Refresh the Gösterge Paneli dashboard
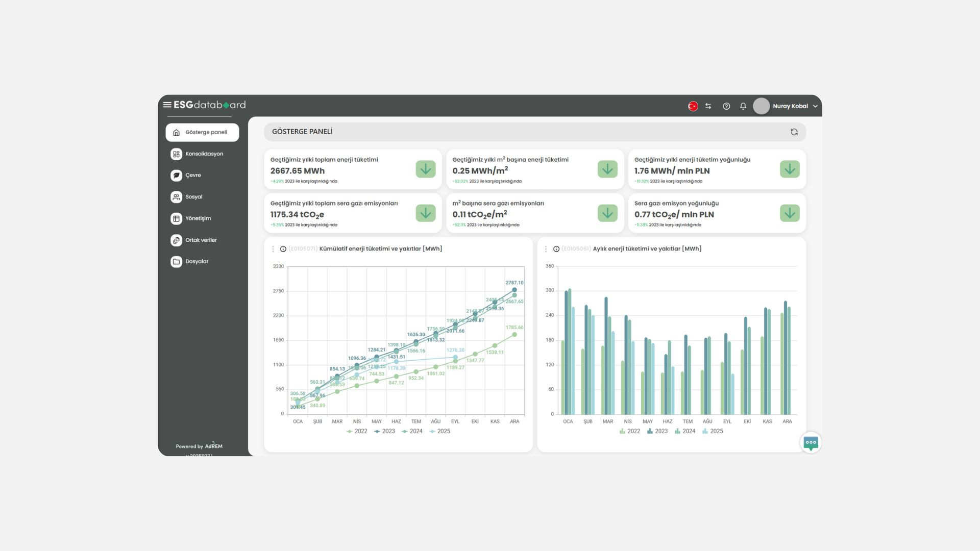This screenshot has width=980, height=551. click(794, 132)
